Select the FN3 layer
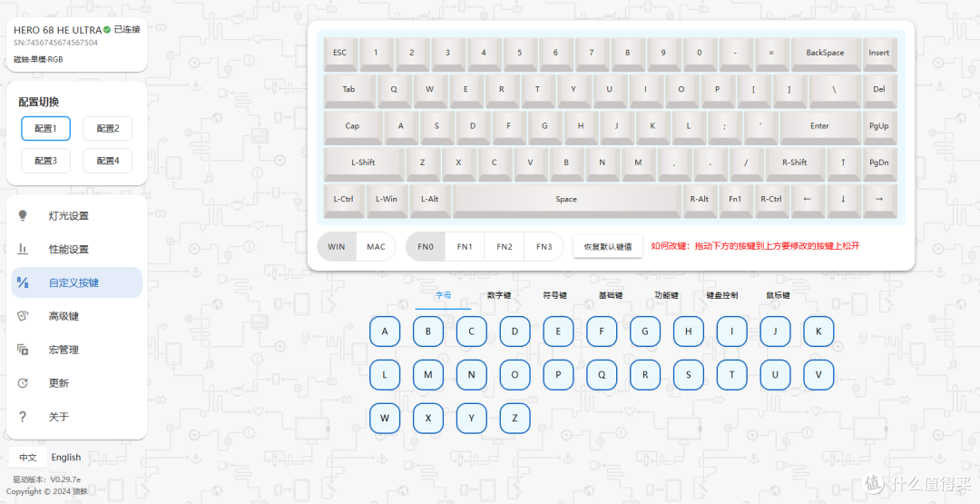Image resolution: width=980 pixels, height=504 pixels. coord(544,246)
